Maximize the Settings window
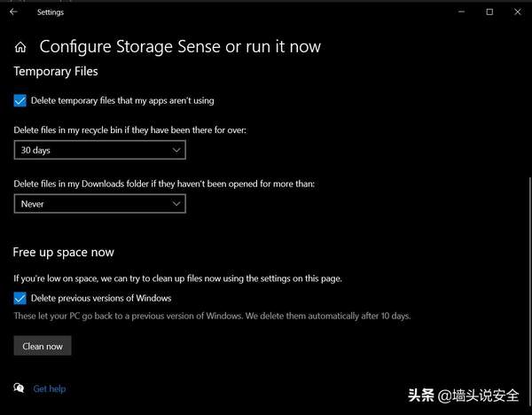Viewport: 532px width, 415px height. (489, 12)
